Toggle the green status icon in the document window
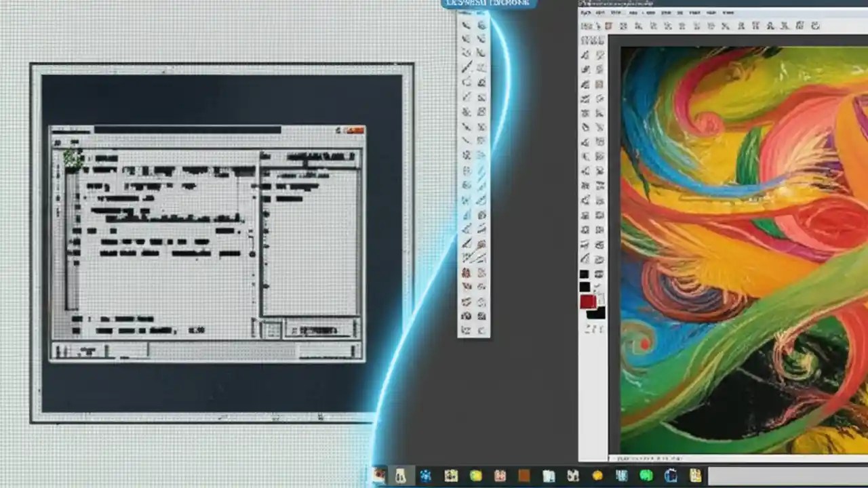The height and width of the screenshot is (488, 868). pos(73,158)
